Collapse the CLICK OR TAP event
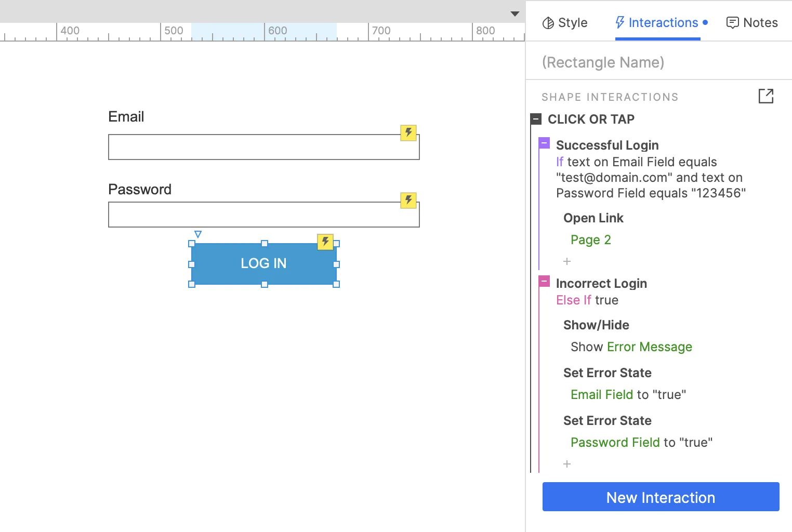 tap(536, 119)
